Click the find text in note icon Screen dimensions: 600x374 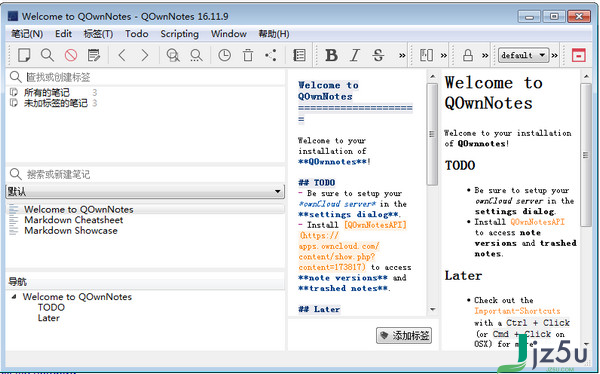tap(173, 56)
